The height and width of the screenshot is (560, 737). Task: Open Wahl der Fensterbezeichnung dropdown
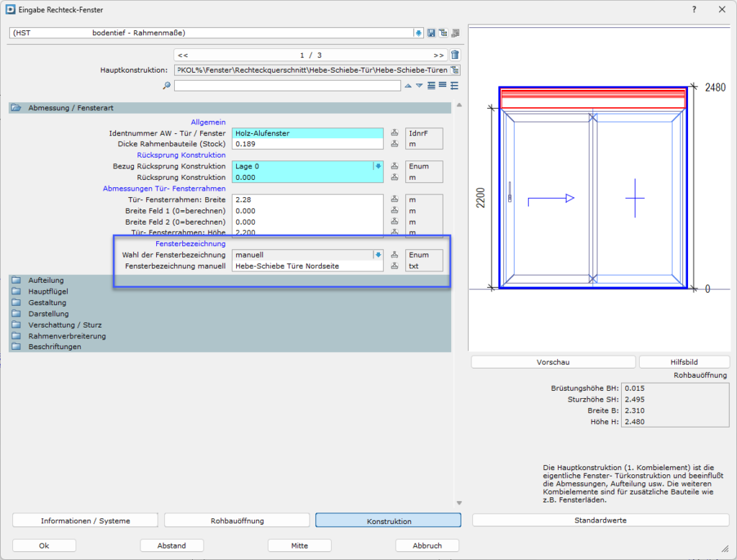tap(377, 255)
